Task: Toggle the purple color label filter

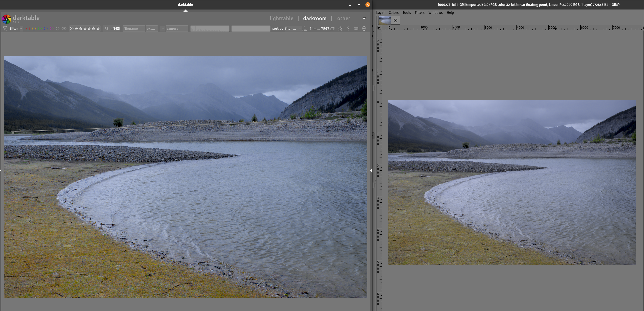Action: click(52, 29)
